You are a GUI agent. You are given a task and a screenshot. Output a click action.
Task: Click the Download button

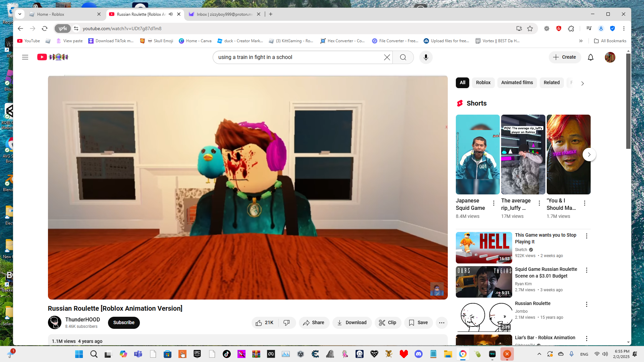[352, 322]
